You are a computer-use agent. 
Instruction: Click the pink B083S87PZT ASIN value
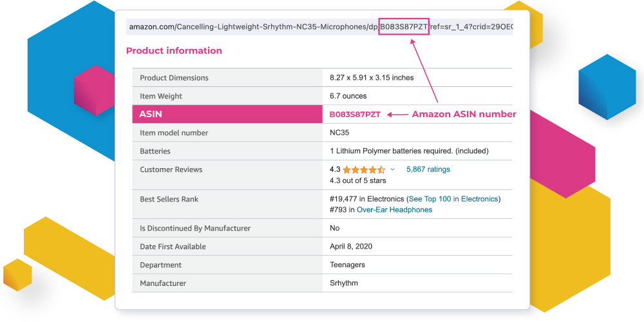[355, 115]
